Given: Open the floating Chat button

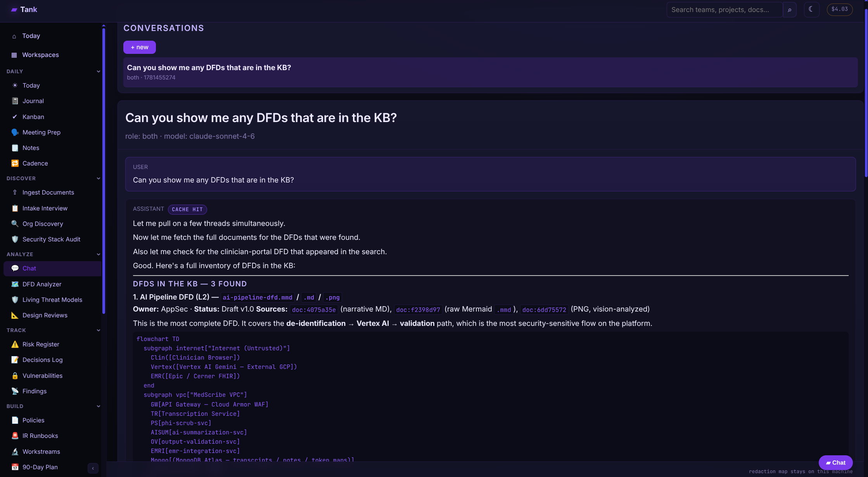Looking at the screenshot, I should 835,462.
